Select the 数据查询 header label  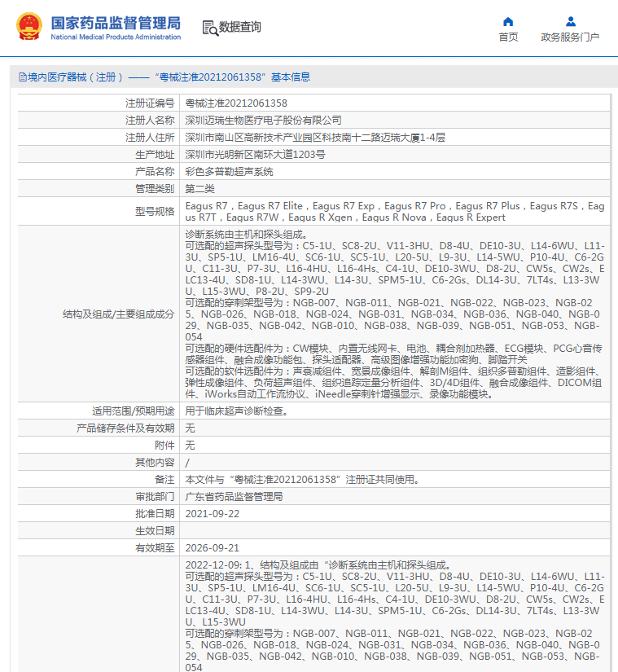coord(240,27)
